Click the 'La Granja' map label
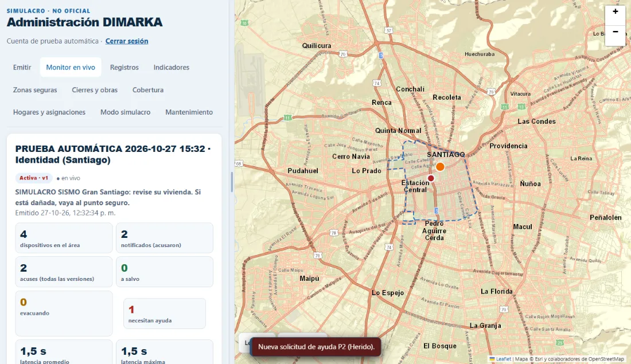 click(x=485, y=326)
